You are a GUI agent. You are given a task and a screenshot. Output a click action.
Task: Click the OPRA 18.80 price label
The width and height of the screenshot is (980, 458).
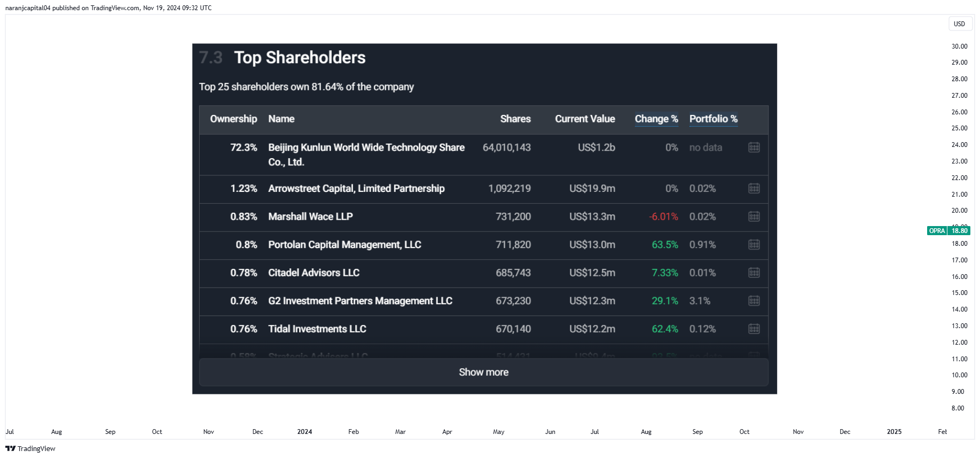948,231
